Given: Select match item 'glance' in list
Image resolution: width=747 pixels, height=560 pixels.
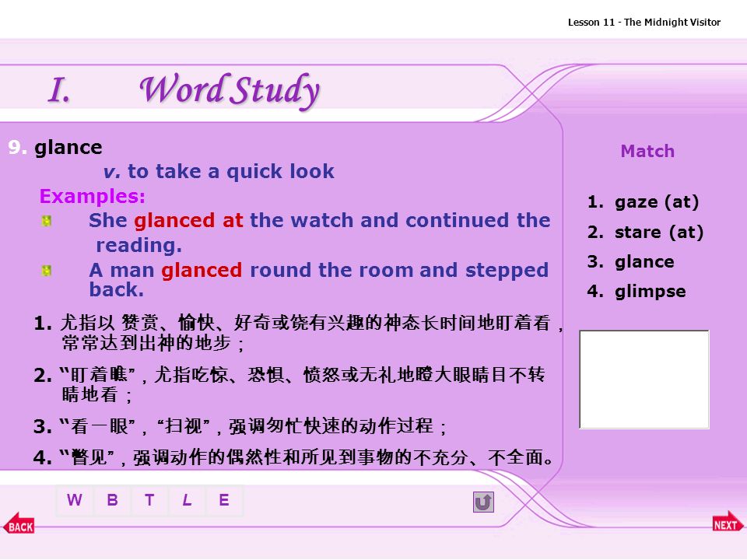Looking at the screenshot, I should coord(631,262).
